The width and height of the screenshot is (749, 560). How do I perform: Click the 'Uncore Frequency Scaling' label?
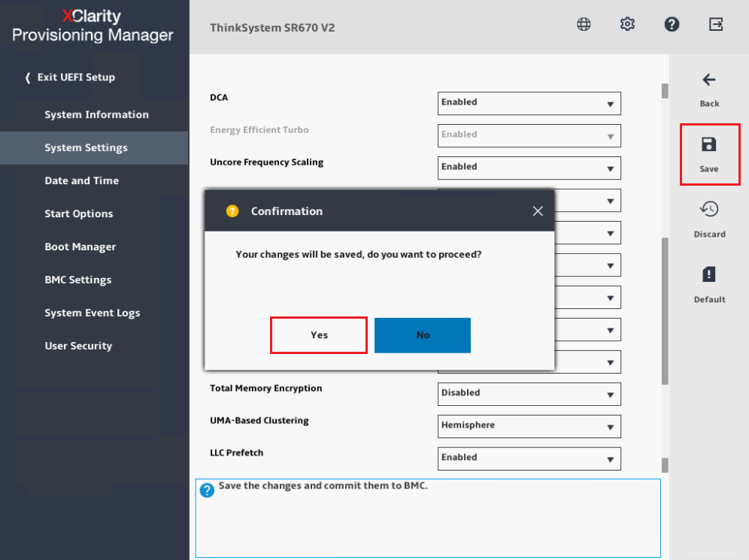(x=266, y=162)
